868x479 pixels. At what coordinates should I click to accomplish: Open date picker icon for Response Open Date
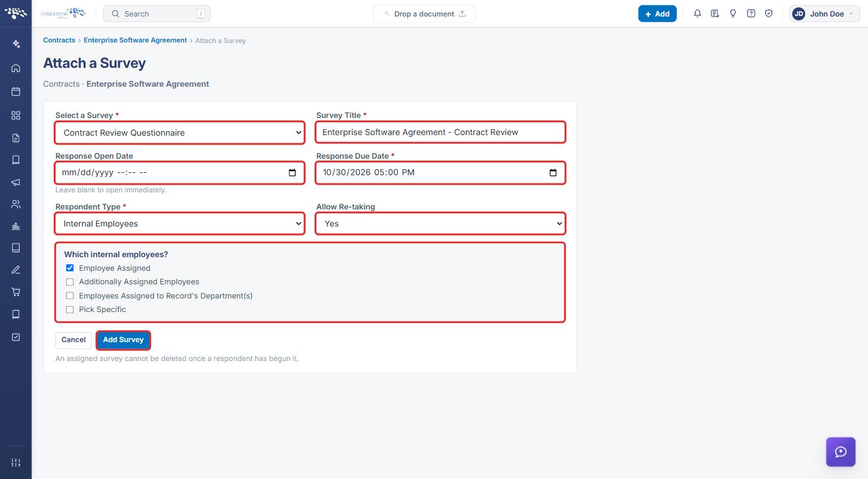pos(292,173)
